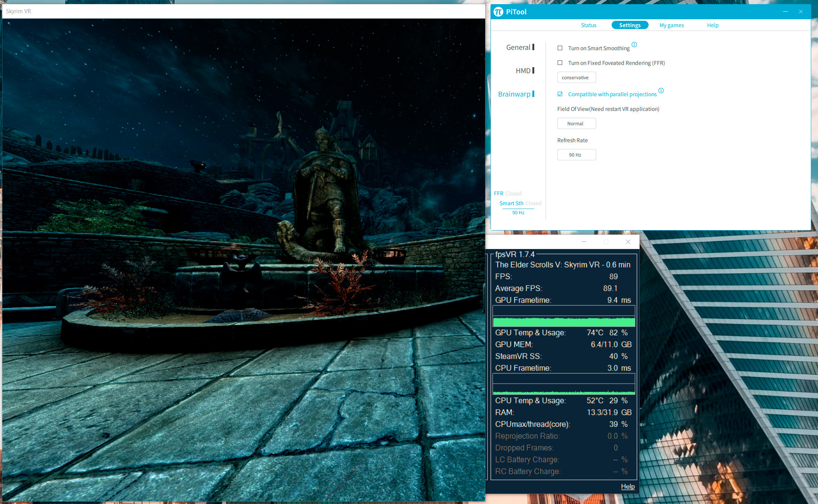
Task: Click the Skyrim VR game view
Action: (244, 260)
